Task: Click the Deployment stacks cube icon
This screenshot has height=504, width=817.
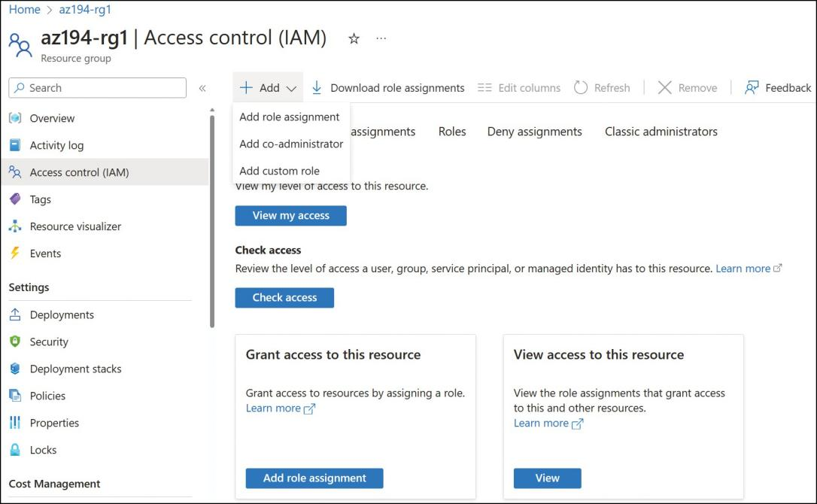Action: tap(15, 369)
